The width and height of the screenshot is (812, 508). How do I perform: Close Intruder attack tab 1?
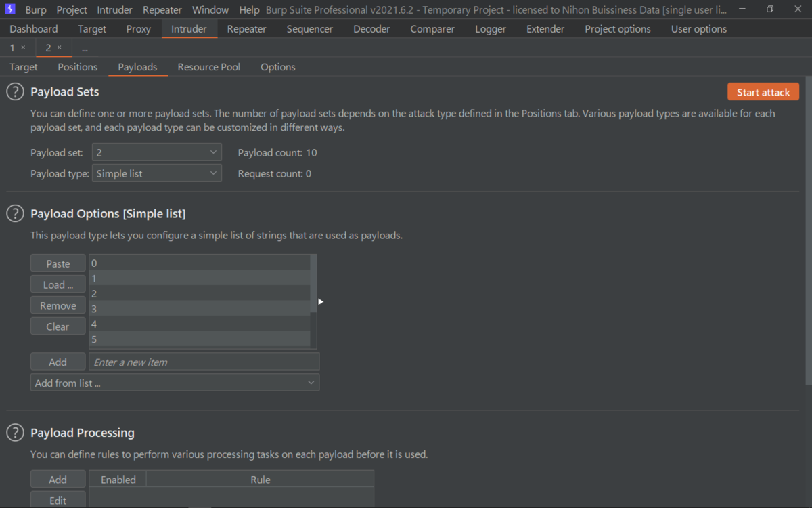tap(23, 47)
